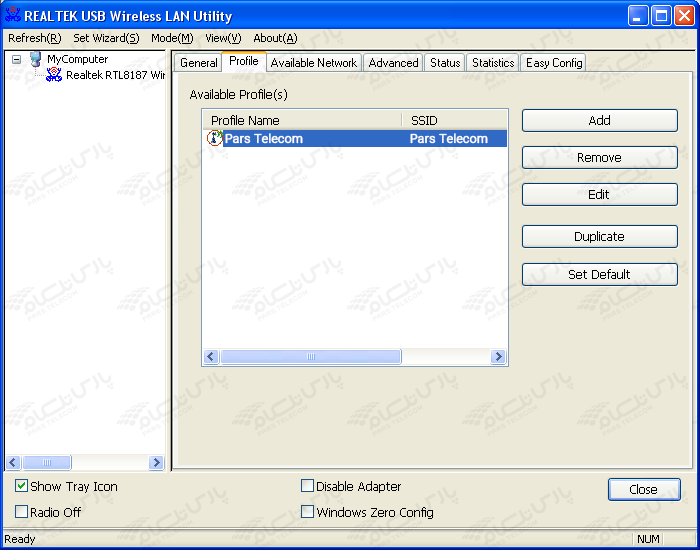Open the Advanced tab
This screenshot has height=550, width=700.
click(393, 63)
